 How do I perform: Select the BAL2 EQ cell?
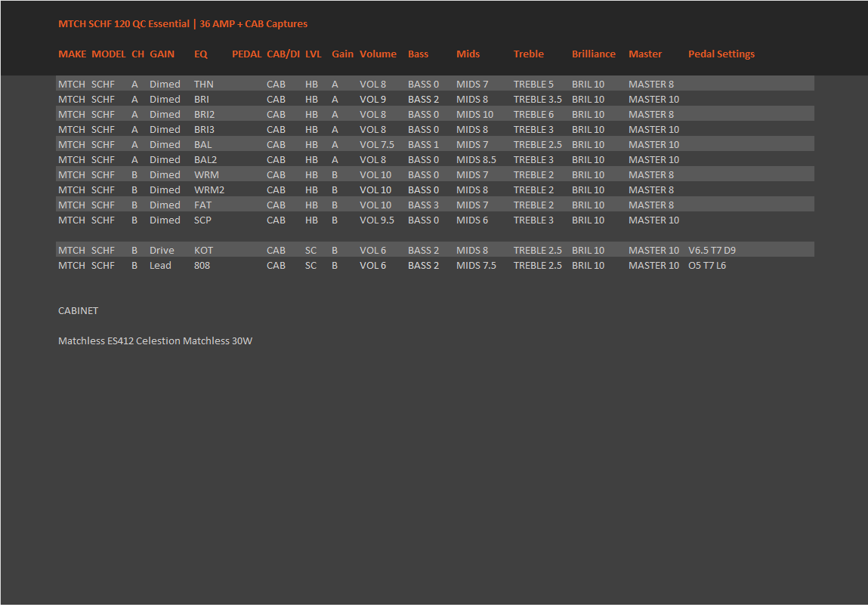pos(205,160)
